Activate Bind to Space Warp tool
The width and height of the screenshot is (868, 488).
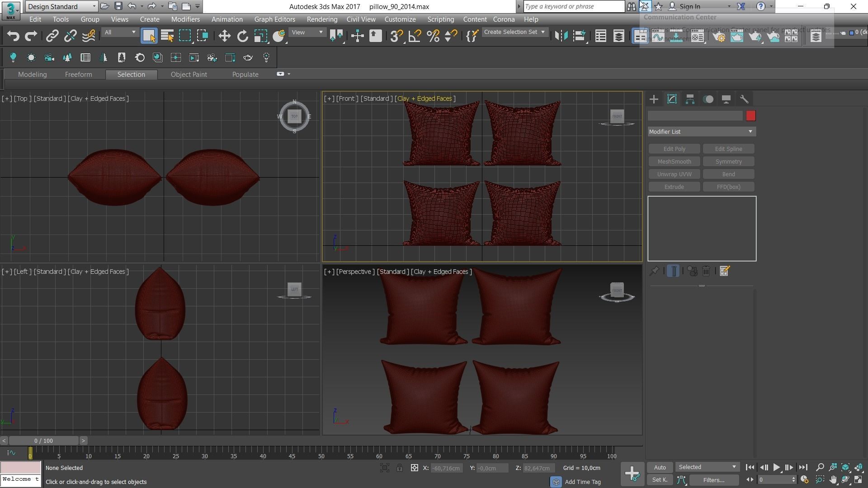tap(89, 36)
